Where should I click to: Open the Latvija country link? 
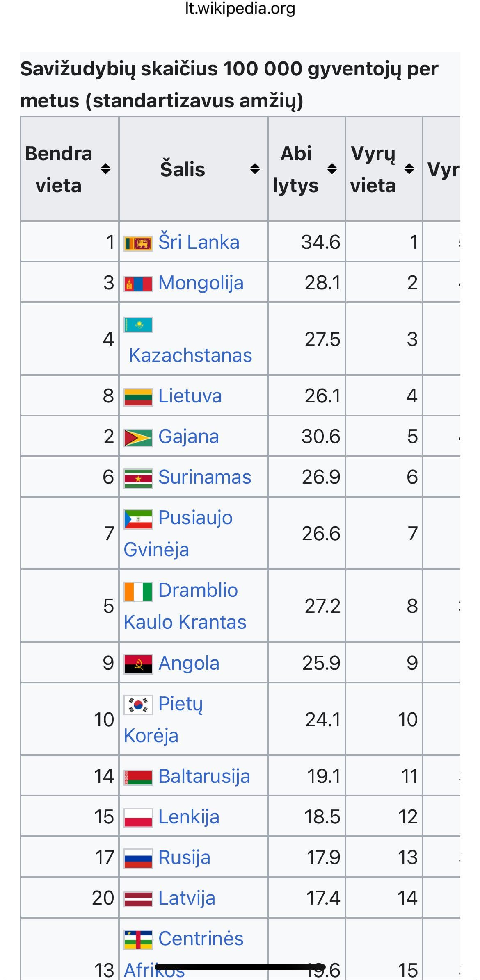click(187, 898)
